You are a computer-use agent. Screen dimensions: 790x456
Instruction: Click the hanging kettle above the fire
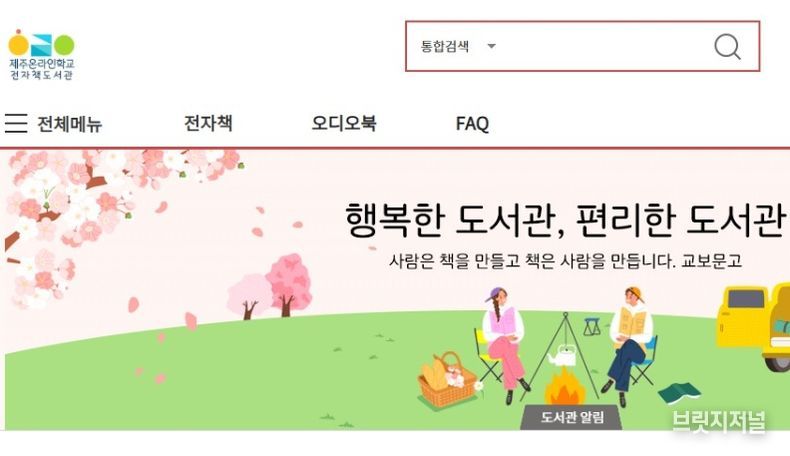coord(563,355)
